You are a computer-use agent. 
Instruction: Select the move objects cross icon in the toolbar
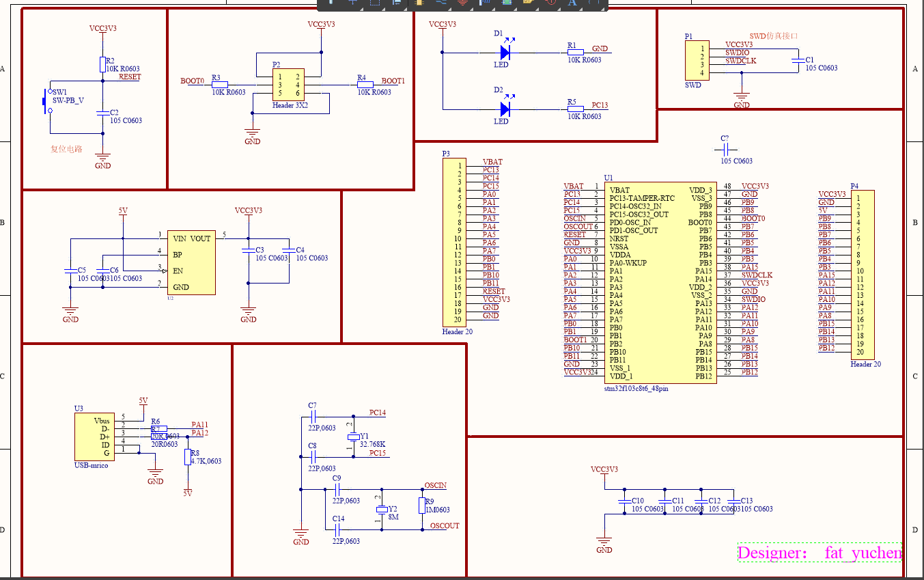[353, 3]
